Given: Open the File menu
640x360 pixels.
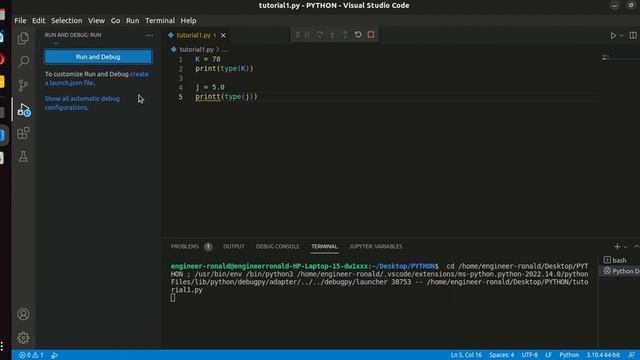Looking at the screenshot, I should pyautogui.click(x=20, y=20).
